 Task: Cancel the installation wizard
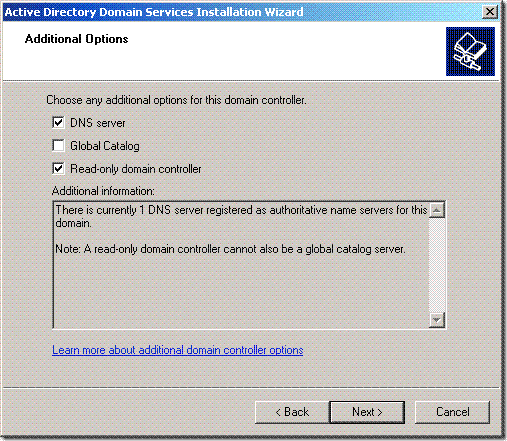coord(452,412)
